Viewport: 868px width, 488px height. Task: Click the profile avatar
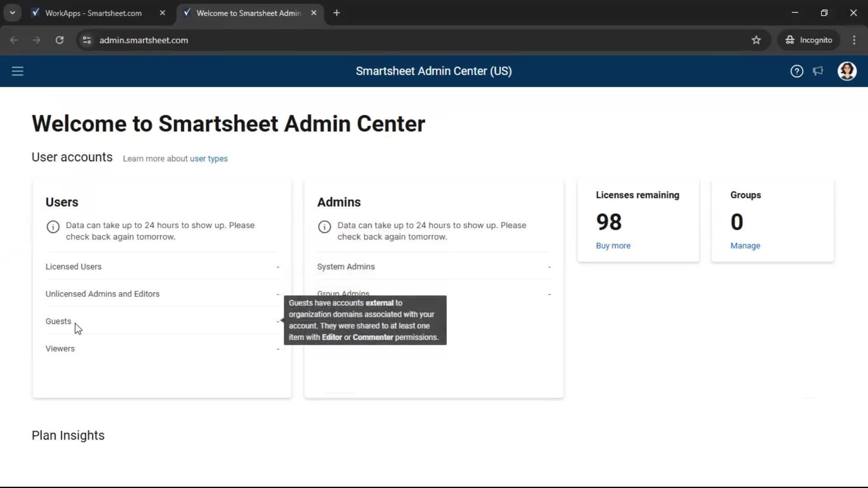click(847, 71)
